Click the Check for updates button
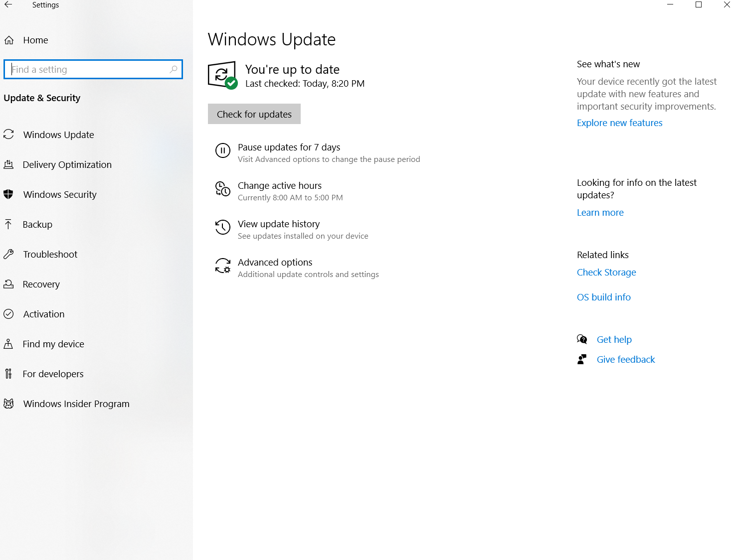 point(254,114)
